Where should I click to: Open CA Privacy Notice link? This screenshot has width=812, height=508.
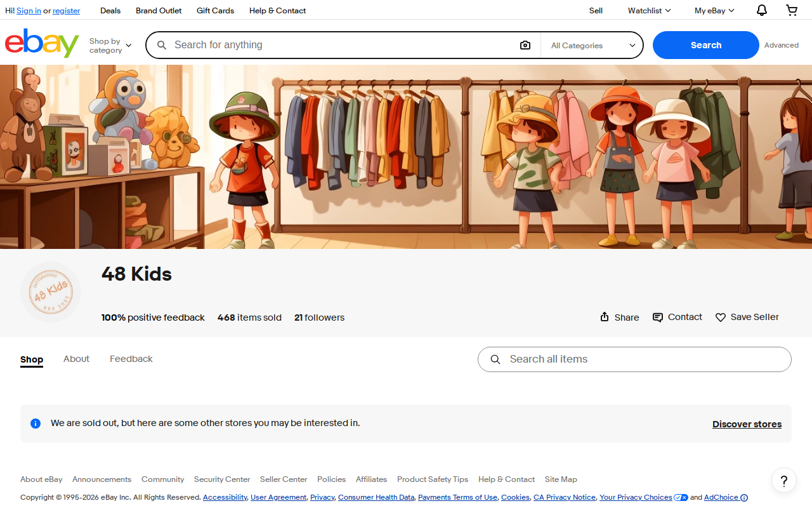565,498
